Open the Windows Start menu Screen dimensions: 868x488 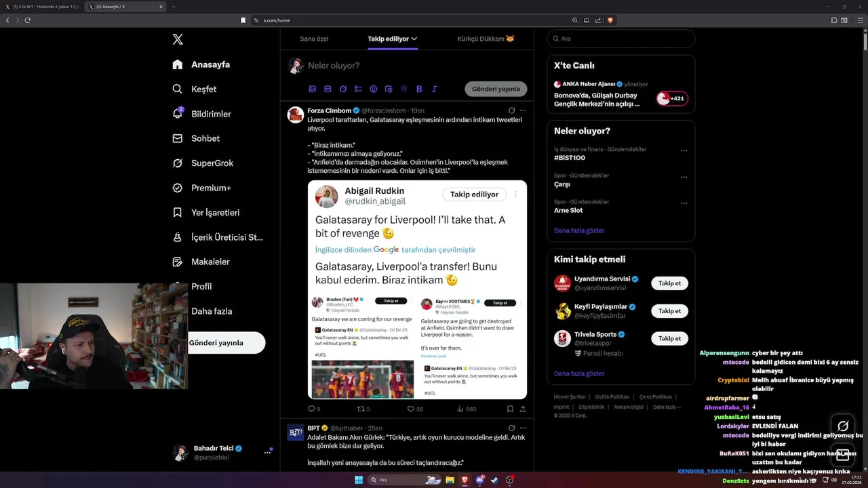point(358,480)
